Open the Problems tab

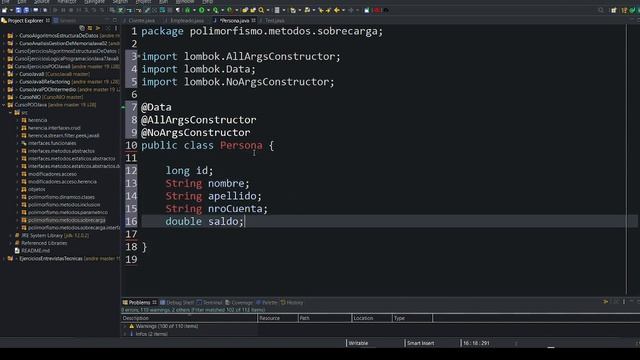[x=139, y=302]
